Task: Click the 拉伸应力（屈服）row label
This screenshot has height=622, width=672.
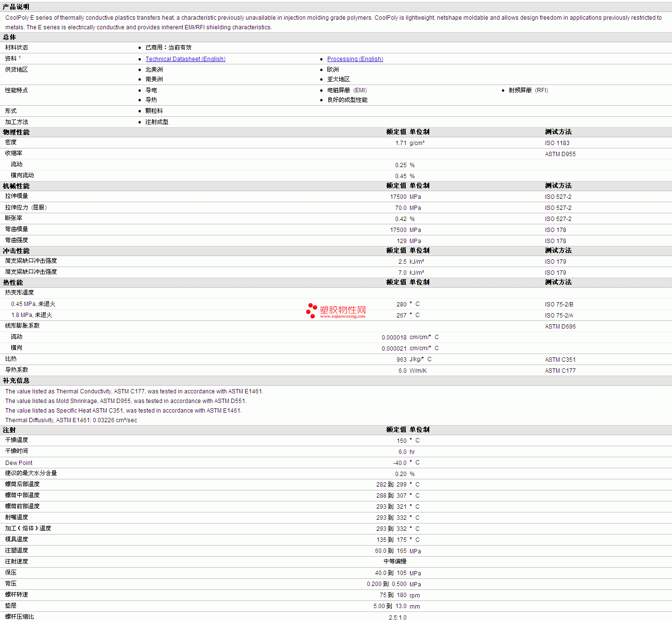Action: [x=26, y=207]
